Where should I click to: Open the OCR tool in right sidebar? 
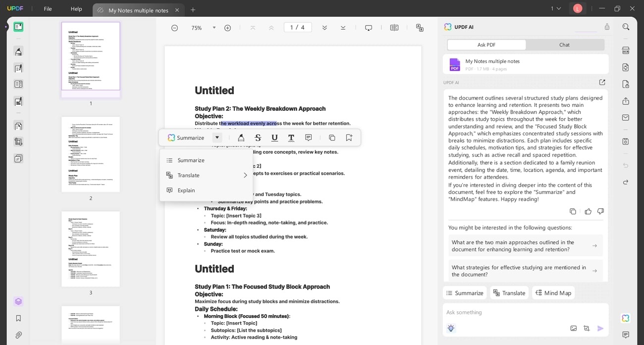(x=626, y=50)
